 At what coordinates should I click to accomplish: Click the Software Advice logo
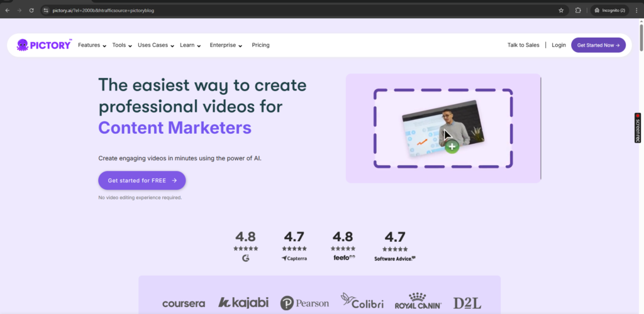pyautogui.click(x=395, y=259)
